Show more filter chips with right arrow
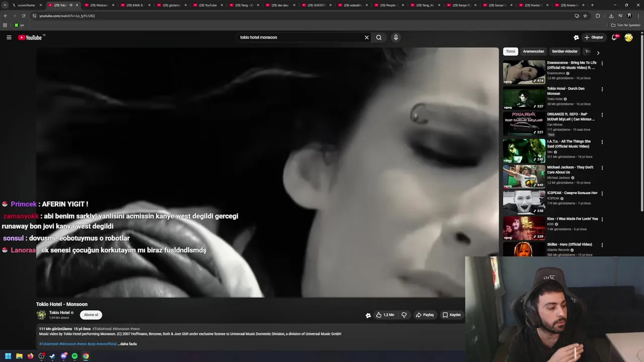Image resolution: width=644 pixels, height=362 pixels. (x=598, y=52)
